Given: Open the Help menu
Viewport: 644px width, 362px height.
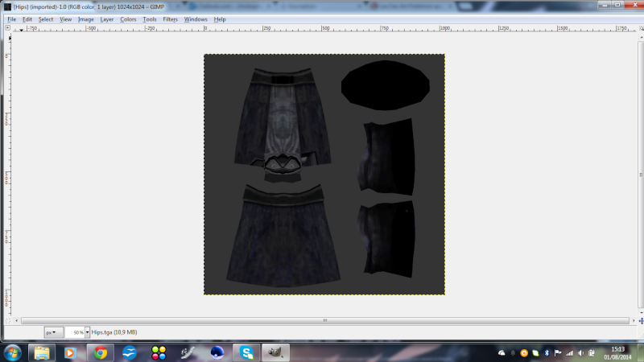Looking at the screenshot, I should point(220,19).
